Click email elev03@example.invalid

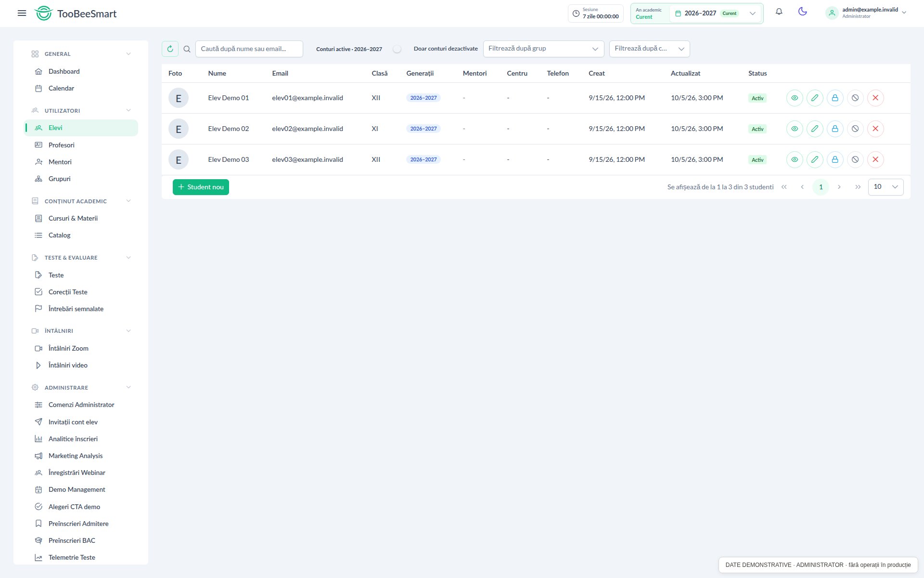pyautogui.click(x=308, y=159)
